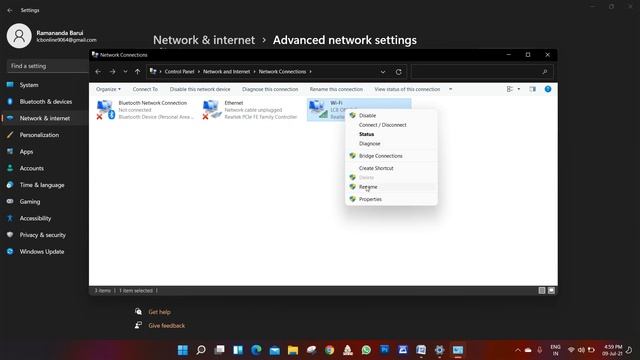Refresh the Network Connections view
This screenshot has width=640, height=360.
pos(398,72)
